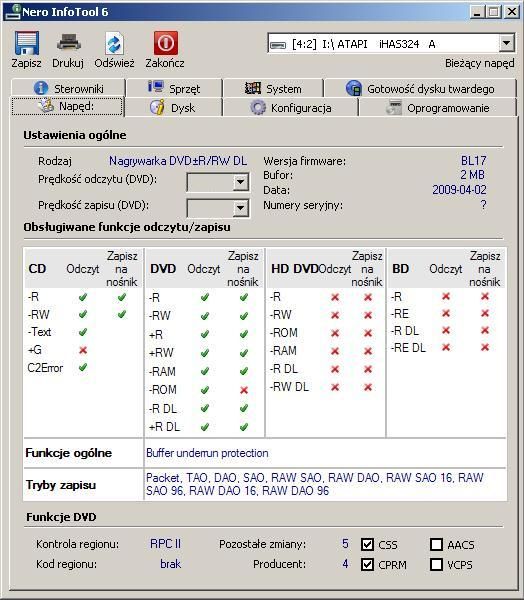Click the Bieżący napęd label
Viewport: 524px width, 600px height.
pyautogui.click(x=480, y=63)
